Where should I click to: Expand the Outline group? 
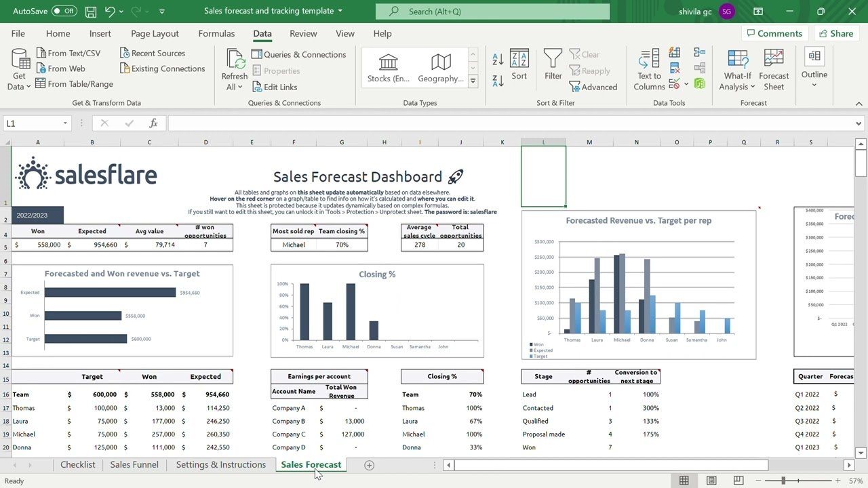(x=814, y=68)
